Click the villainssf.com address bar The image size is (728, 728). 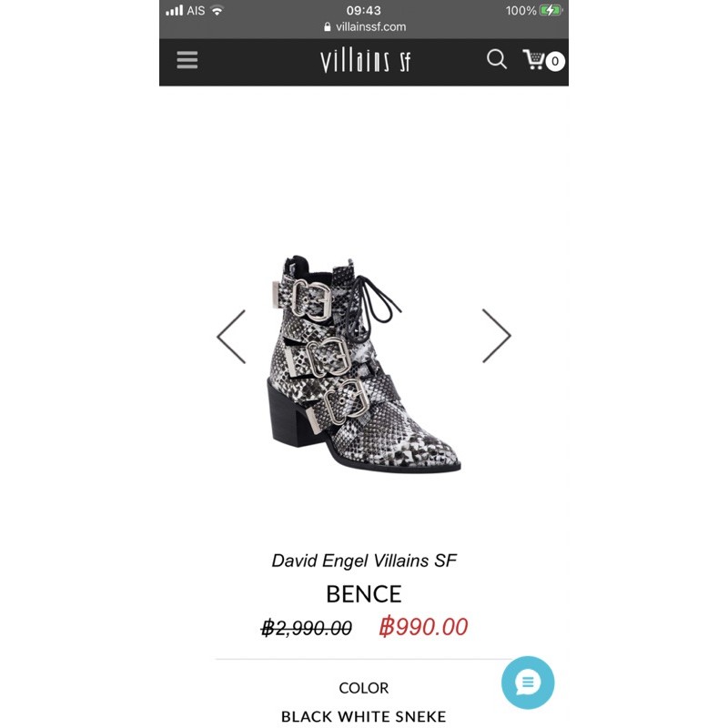tap(365, 27)
